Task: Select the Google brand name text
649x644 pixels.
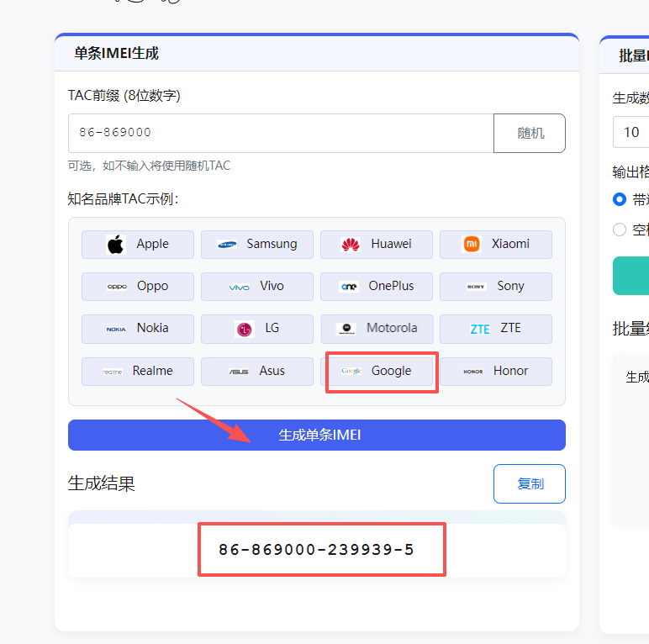Action: 391,371
